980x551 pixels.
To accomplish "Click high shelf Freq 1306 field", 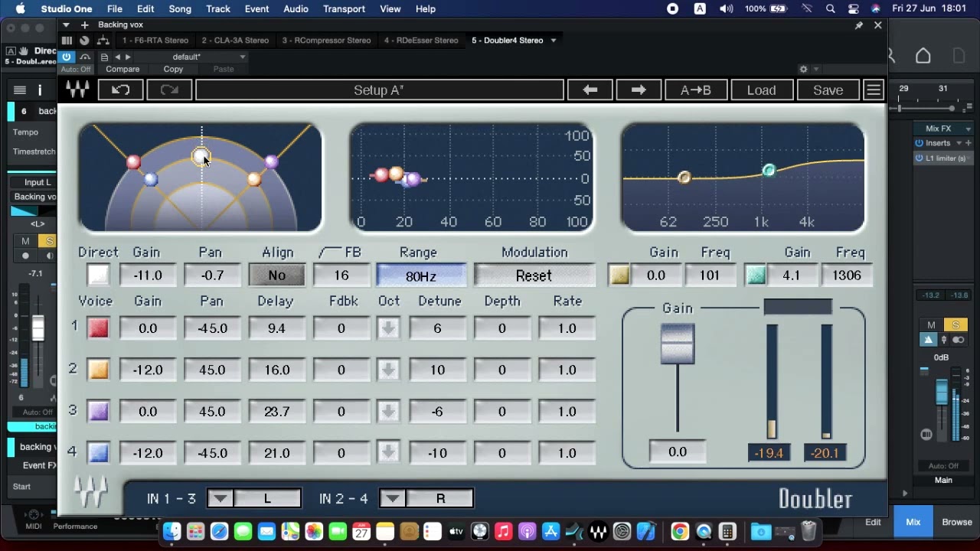I will 847,275.
